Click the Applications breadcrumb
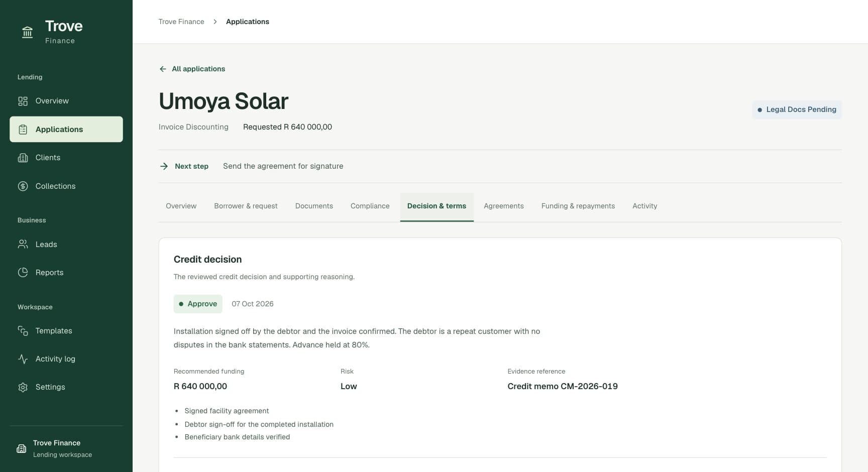The image size is (868, 472). (x=248, y=22)
